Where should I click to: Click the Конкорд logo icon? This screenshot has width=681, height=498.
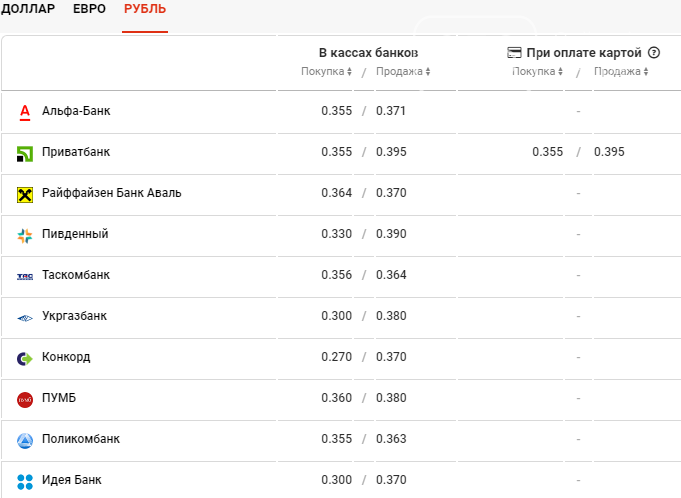(x=25, y=359)
